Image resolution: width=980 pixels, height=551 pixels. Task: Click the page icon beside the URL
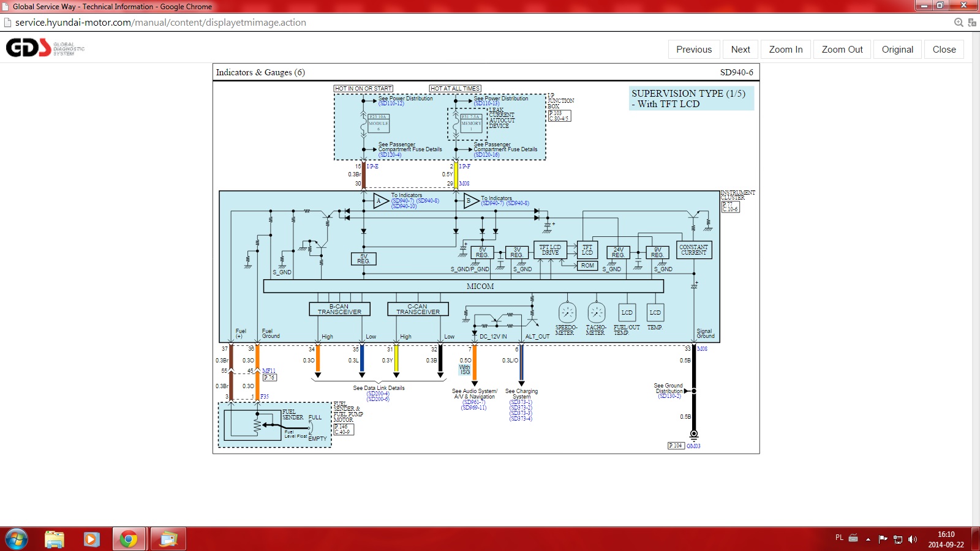pos(7,23)
